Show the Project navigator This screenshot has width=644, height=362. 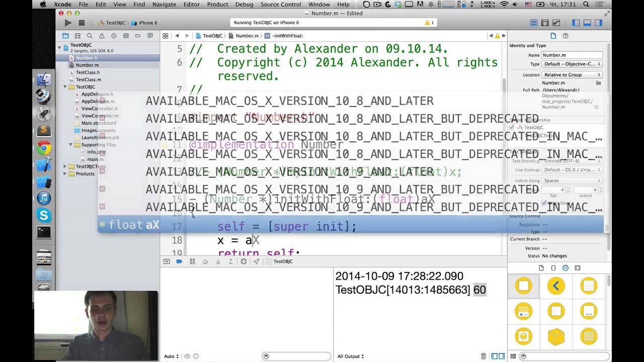(x=65, y=36)
